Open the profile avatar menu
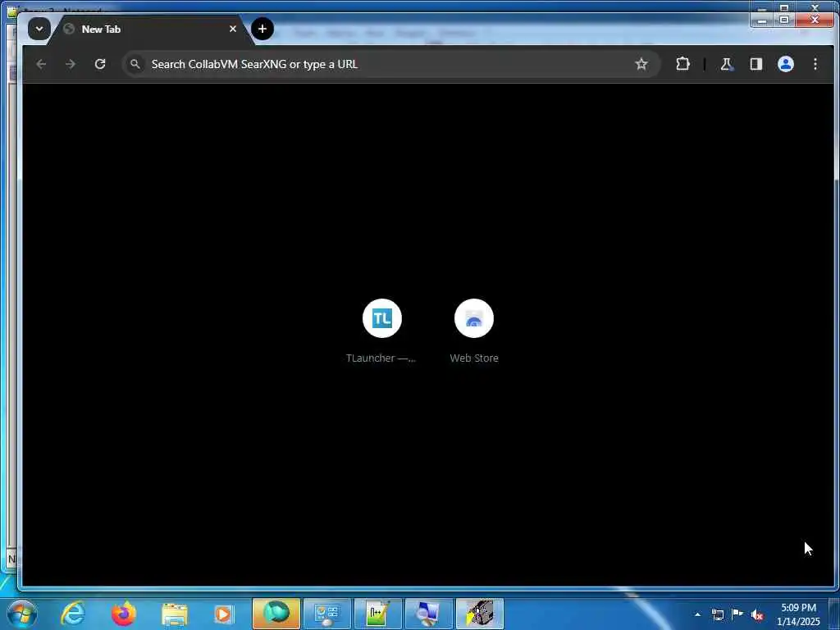This screenshot has width=840, height=630. [x=785, y=64]
